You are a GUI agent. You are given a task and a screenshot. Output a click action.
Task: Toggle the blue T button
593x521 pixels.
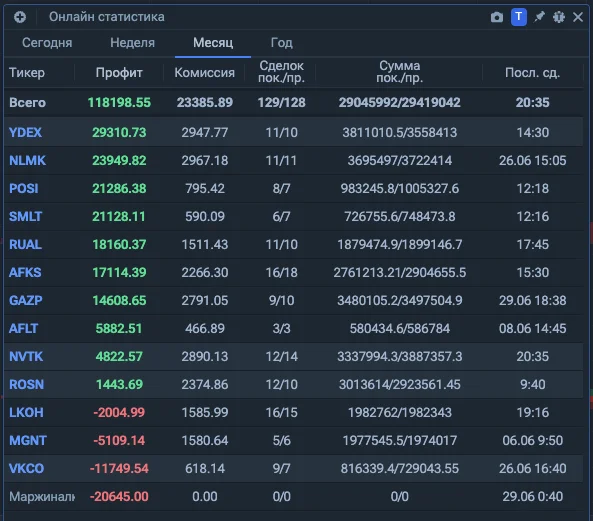(x=518, y=17)
